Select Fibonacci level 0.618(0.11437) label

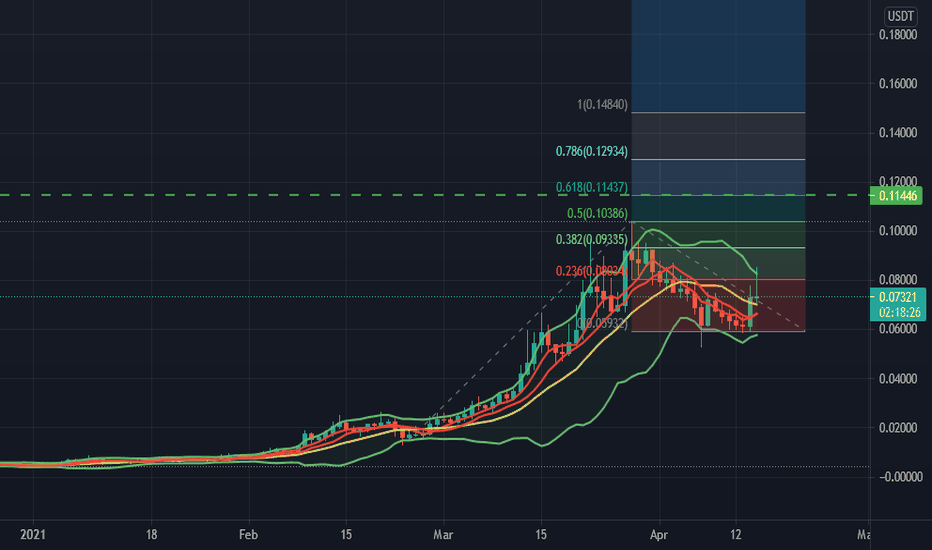click(591, 187)
